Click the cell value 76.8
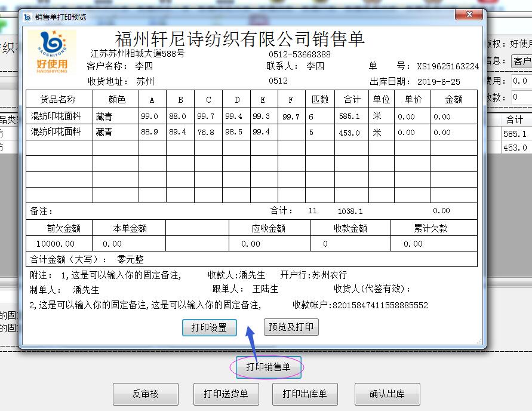The width and height of the screenshot is (532, 411). (x=206, y=133)
